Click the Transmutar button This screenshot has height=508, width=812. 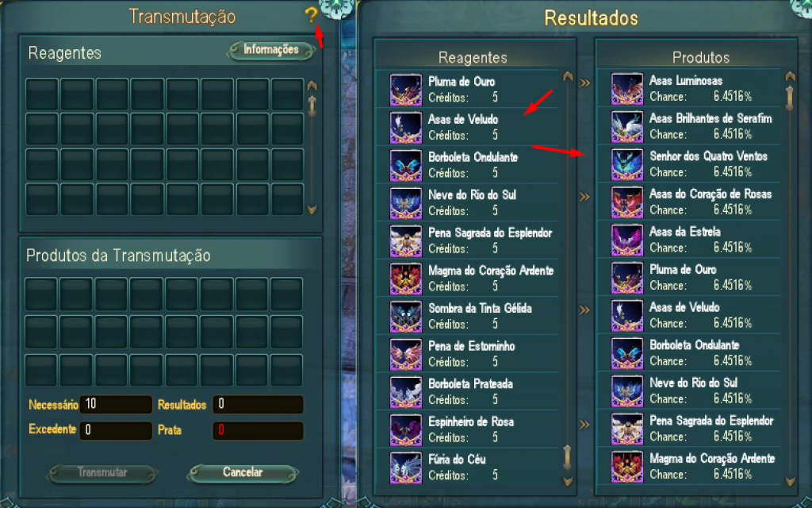pos(102,473)
